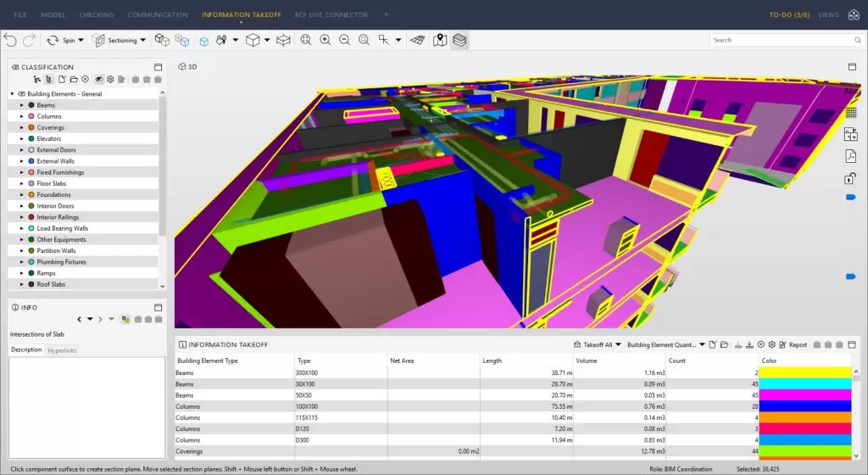This screenshot has height=475, width=868.
Task: Open the classification settings gear icon
Action: (110, 80)
